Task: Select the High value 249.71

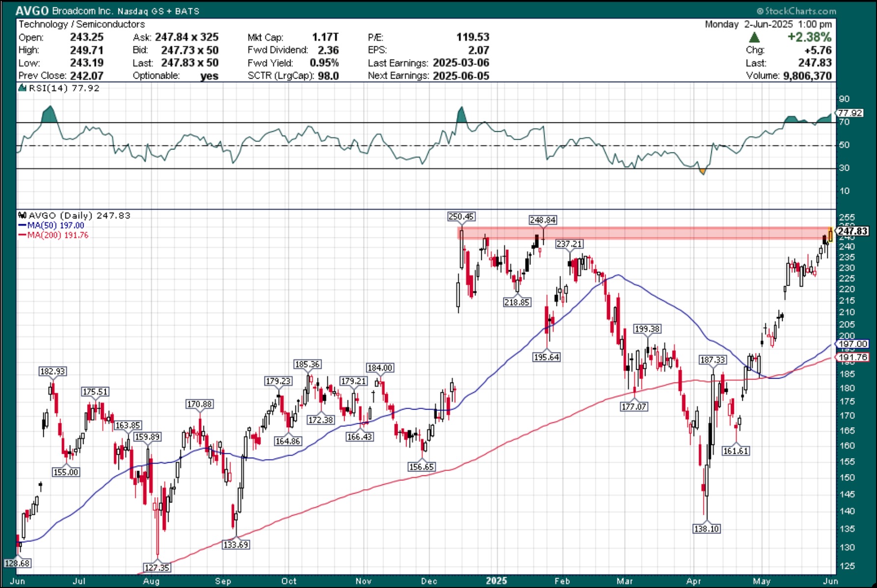Action: point(87,50)
